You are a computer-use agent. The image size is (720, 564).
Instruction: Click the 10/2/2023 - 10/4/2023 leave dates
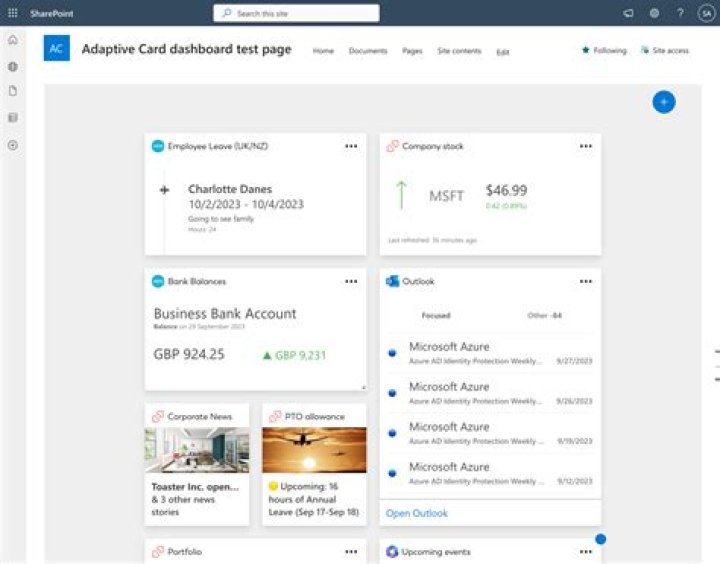point(246,204)
